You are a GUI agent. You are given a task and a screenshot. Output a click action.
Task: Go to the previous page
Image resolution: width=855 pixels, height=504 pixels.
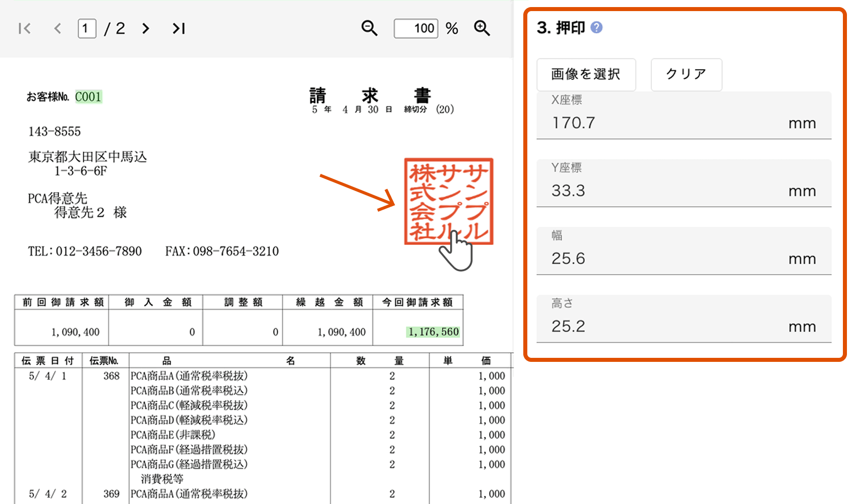coord(57,29)
